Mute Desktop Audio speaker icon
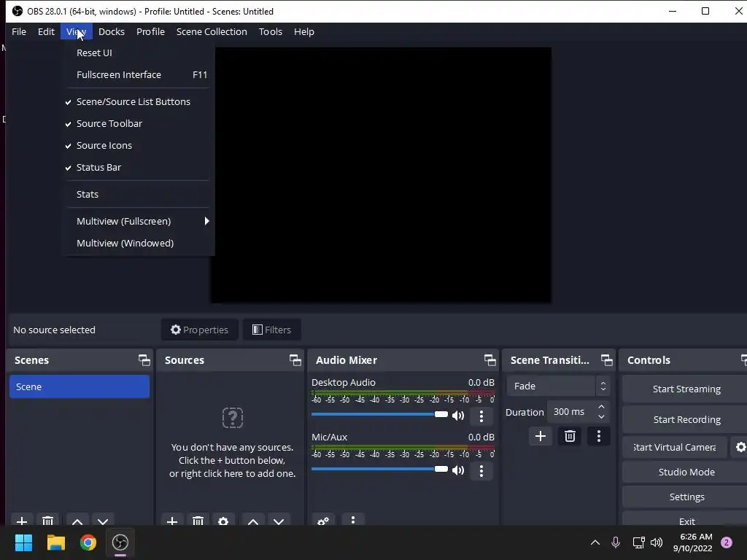Viewport: 747px width, 560px height. pos(458,416)
